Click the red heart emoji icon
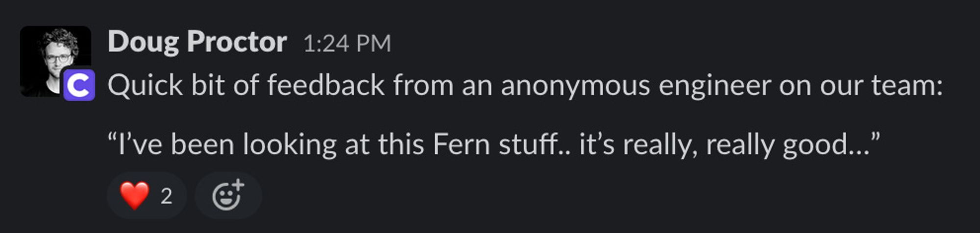This screenshot has width=980, height=233. tap(134, 196)
